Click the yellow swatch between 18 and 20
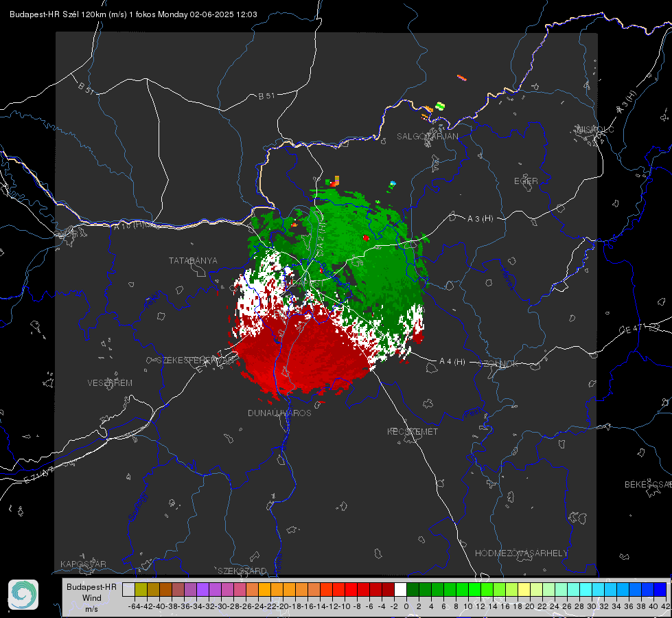The width and height of the screenshot is (672, 618). 524,589
